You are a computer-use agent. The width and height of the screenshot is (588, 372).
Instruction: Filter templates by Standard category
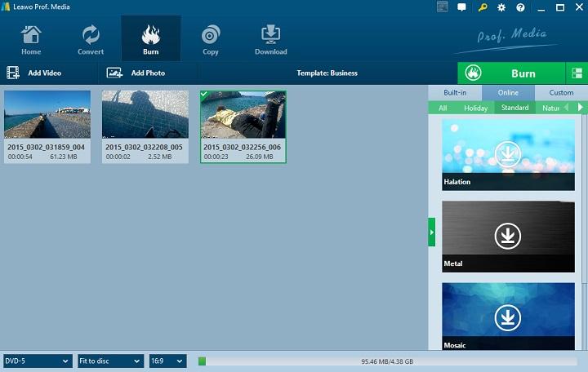[x=514, y=108]
